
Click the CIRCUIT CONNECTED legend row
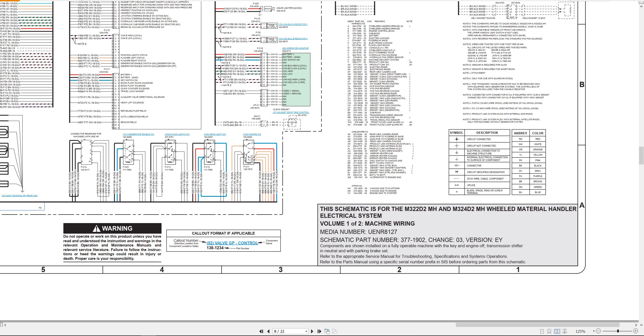(x=479, y=139)
